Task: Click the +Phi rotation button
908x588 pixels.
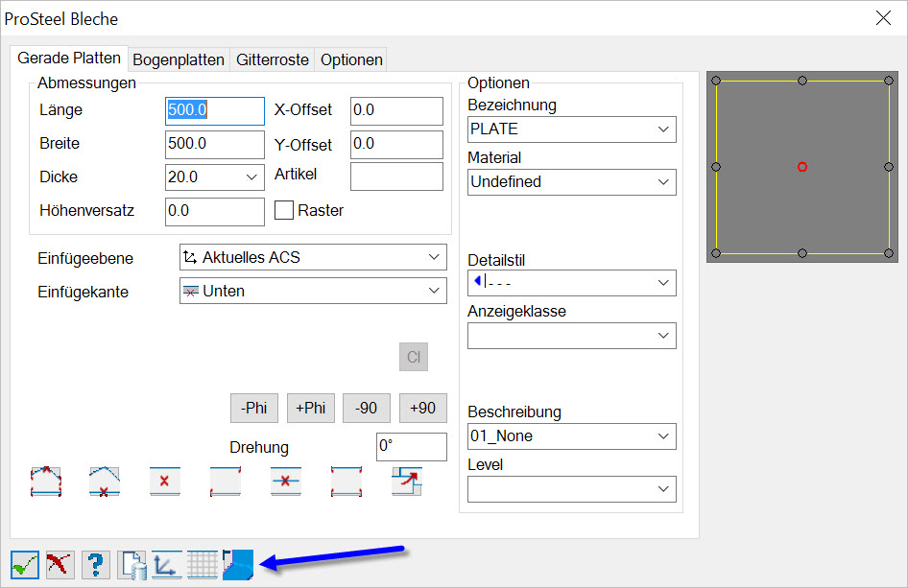Action: pos(311,408)
